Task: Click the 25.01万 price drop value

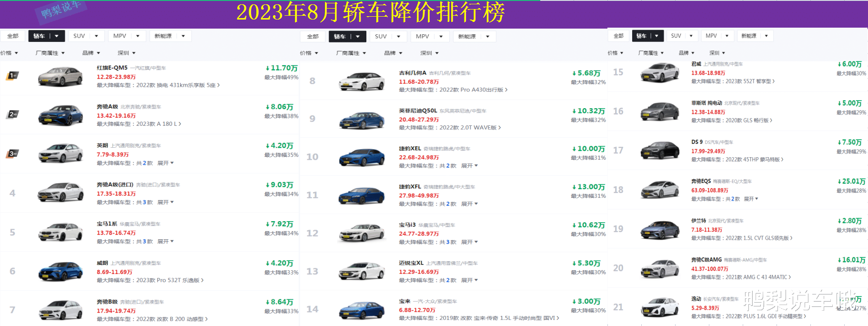Action: (x=851, y=182)
